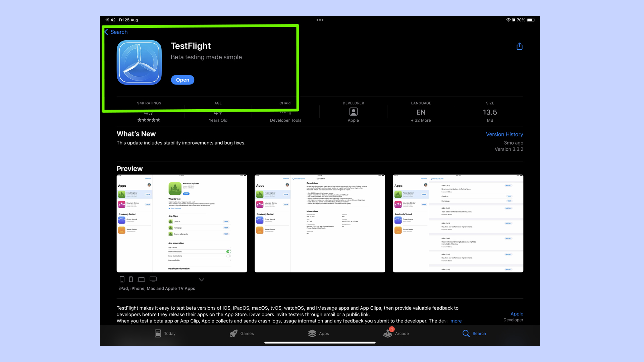Check WiFi signal strength icon
The width and height of the screenshot is (644, 362).
tap(508, 19)
